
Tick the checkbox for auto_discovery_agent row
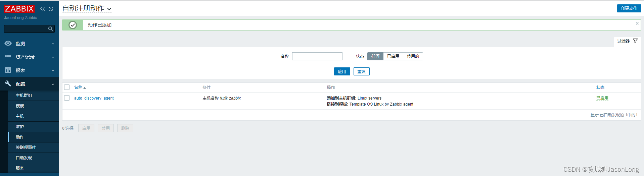click(67, 98)
